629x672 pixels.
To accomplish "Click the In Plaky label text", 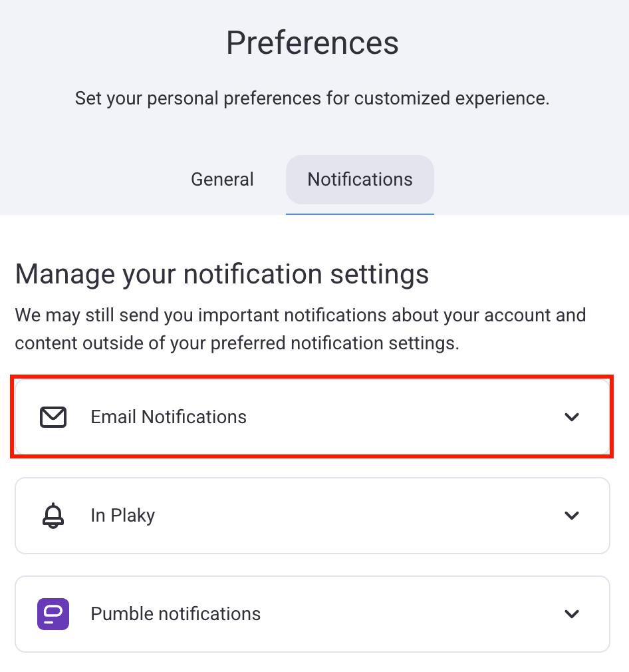I will (122, 516).
